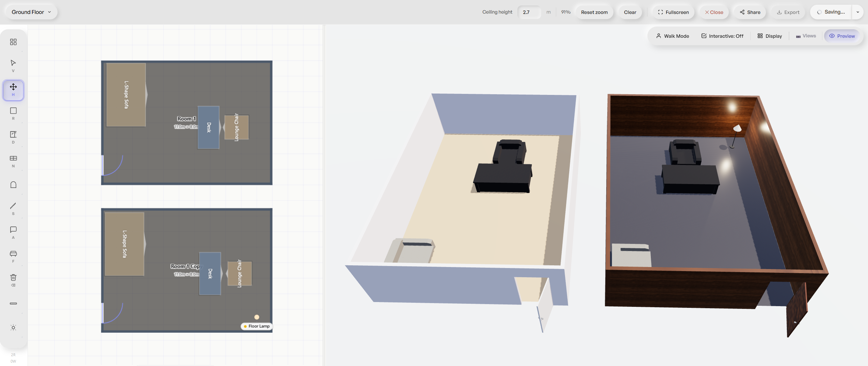Select the arch opening tool
This screenshot has width=868, height=366.
click(13, 185)
